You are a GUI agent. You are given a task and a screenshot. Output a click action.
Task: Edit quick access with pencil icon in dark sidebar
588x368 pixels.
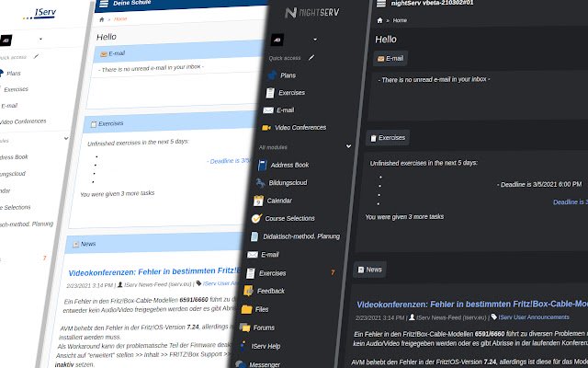pos(311,57)
